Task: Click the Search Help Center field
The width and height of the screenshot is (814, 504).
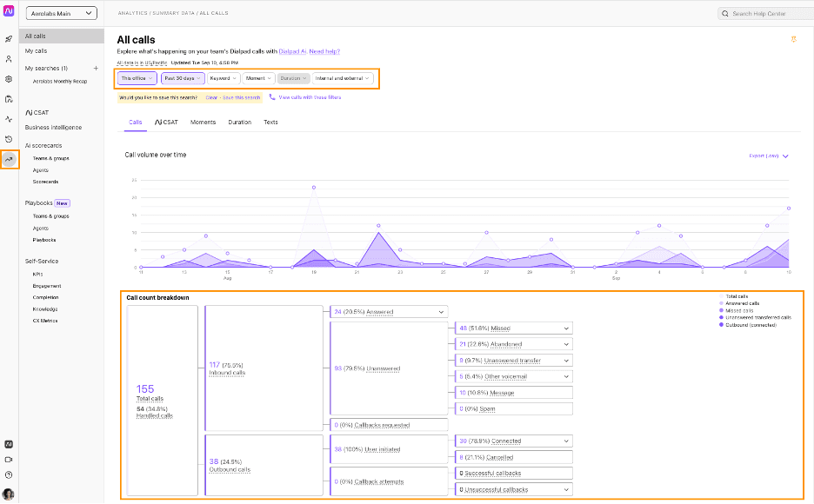Action: pyautogui.click(x=761, y=14)
